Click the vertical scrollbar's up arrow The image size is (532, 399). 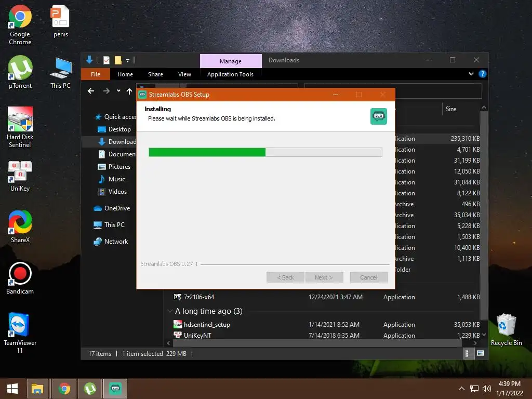point(484,108)
